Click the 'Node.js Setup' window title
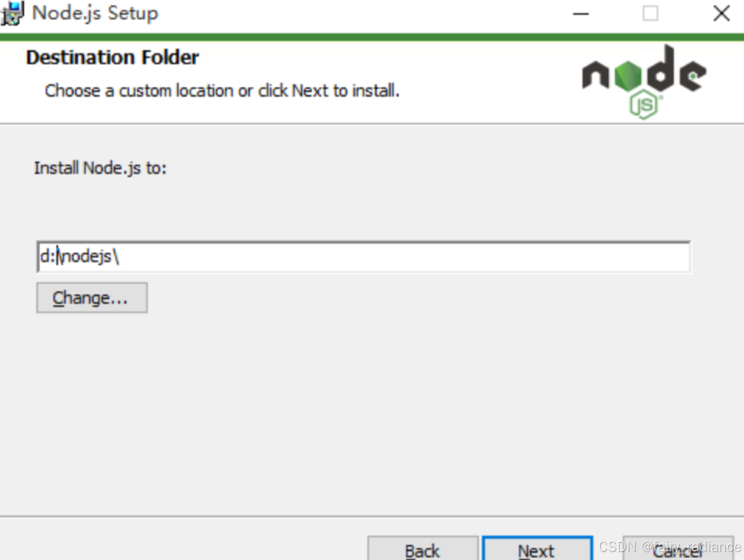Screen dimensions: 744x560 click(x=95, y=13)
